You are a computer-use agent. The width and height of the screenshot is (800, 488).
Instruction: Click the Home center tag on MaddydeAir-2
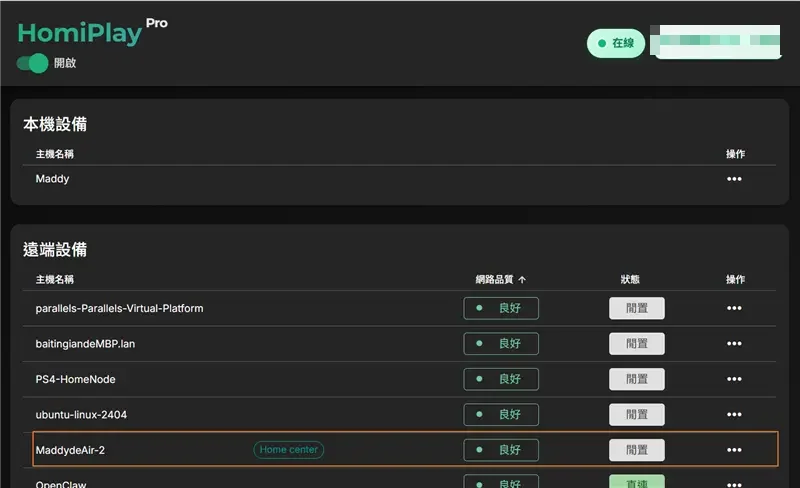click(x=289, y=450)
